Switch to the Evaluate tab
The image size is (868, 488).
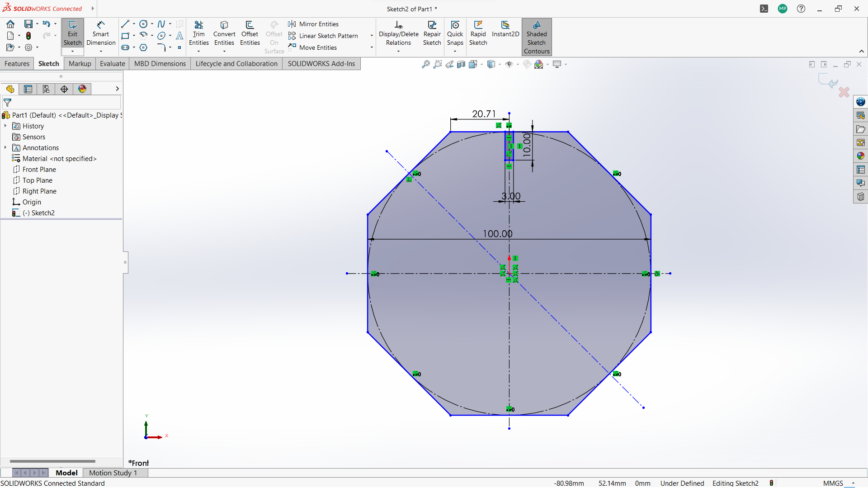point(112,64)
